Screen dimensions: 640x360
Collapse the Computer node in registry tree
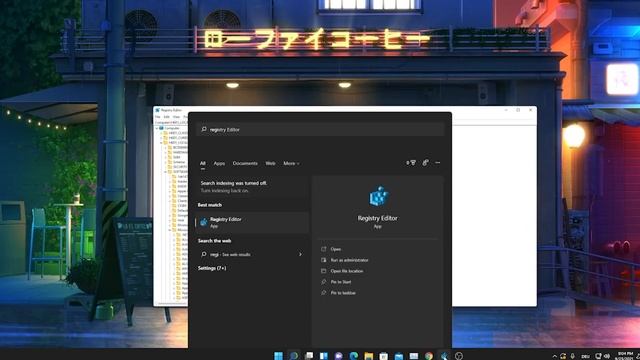[157, 128]
